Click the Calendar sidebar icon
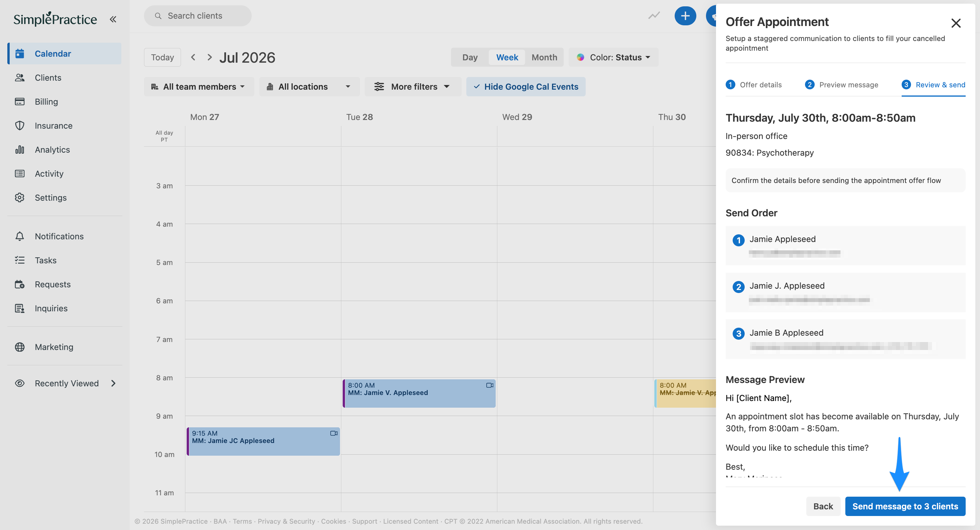Viewport: 980px width, 530px height. click(x=20, y=54)
